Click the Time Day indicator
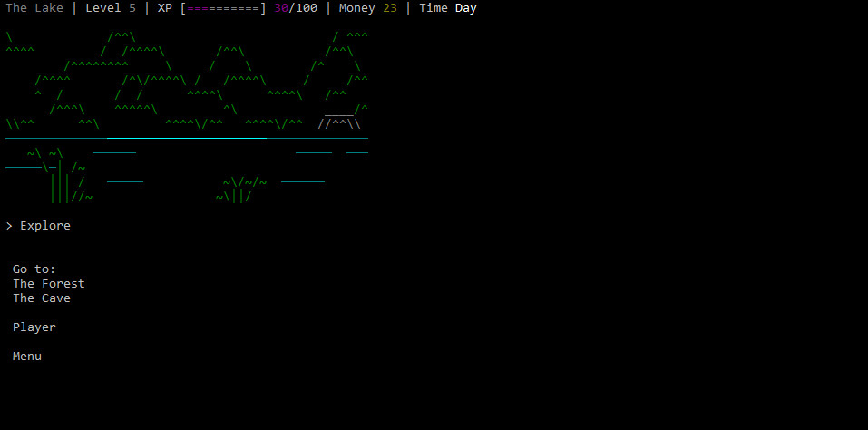The width and height of the screenshot is (868, 430). pyautogui.click(x=448, y=8)
